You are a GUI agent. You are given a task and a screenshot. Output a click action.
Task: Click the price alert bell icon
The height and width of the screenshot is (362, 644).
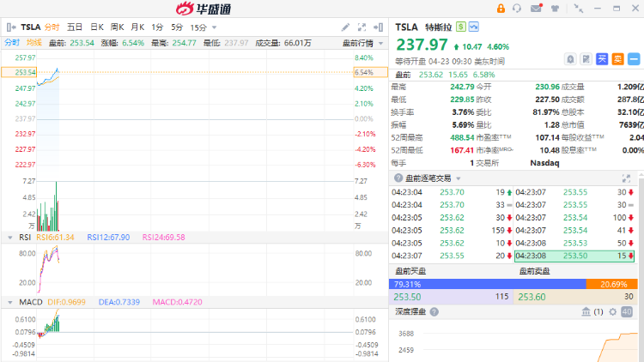[571, 59]
